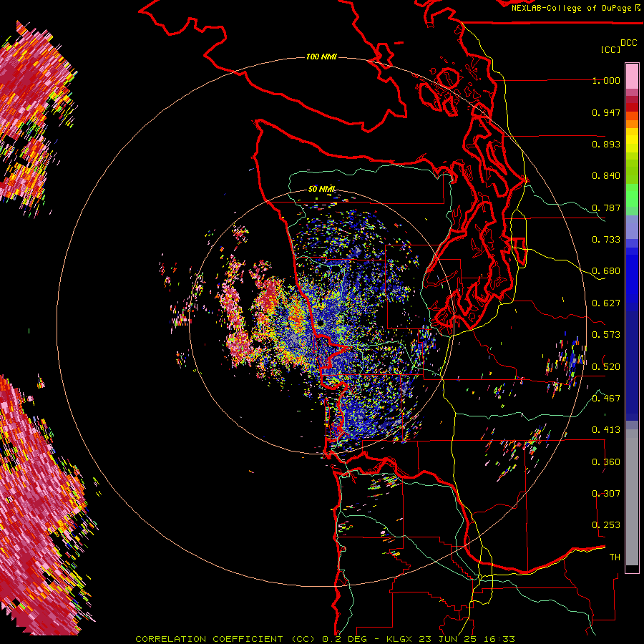Viewport: 644px width, 644px height.
Task: Click the 0.840 scale value
Action: [x=606, y=176]
